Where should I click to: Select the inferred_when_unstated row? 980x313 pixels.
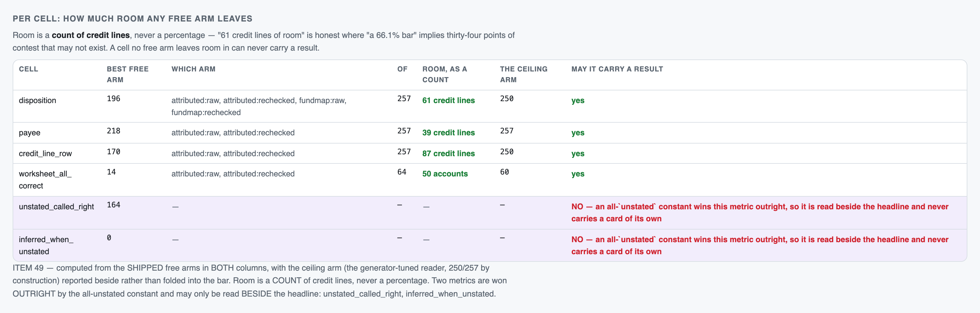point(490,245)
